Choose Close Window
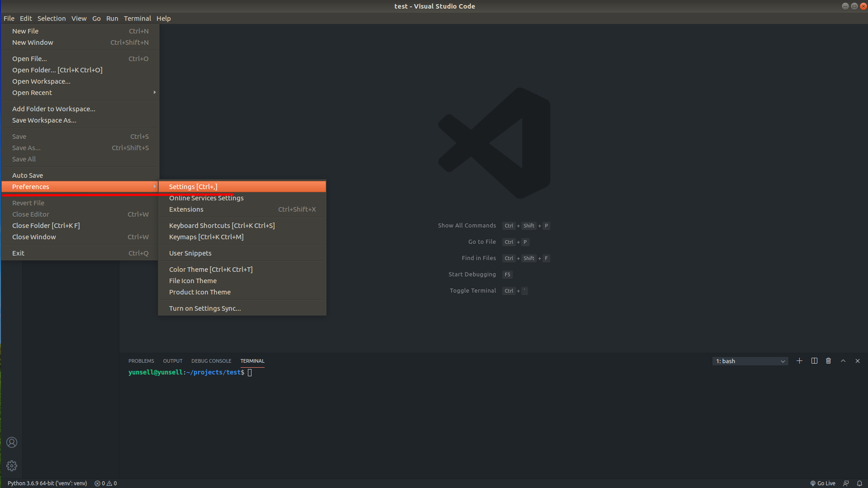This screenshot has height=488, width=868. 80,237
